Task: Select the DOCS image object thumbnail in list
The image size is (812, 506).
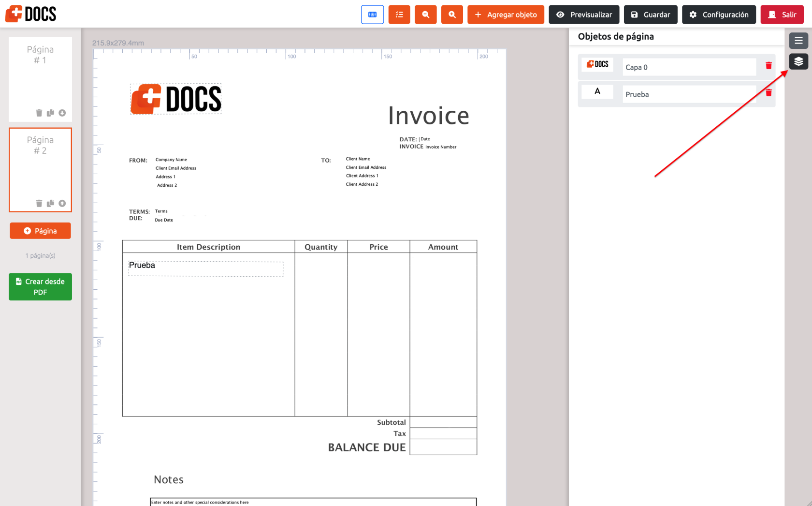Action: click(x=597, y=64)
